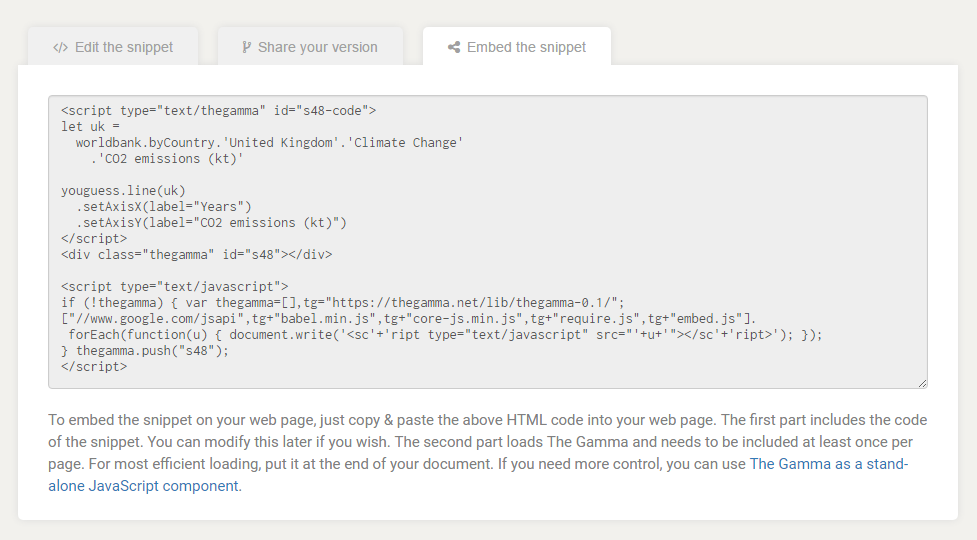Click the code brackets icon on Edit tab
This screenshot has height=540, width=977.
pos(60,47)
